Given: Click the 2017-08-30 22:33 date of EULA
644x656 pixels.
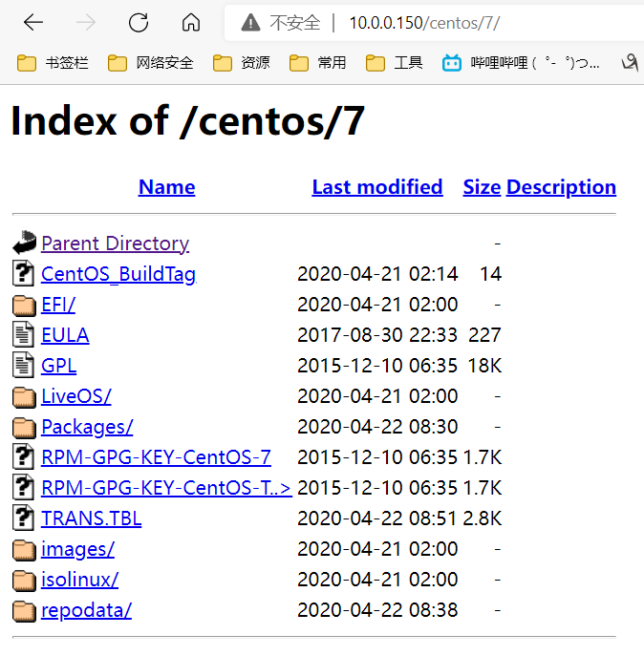Looking at the screenshot, I should pyautogui.click(x=377, y=335).
